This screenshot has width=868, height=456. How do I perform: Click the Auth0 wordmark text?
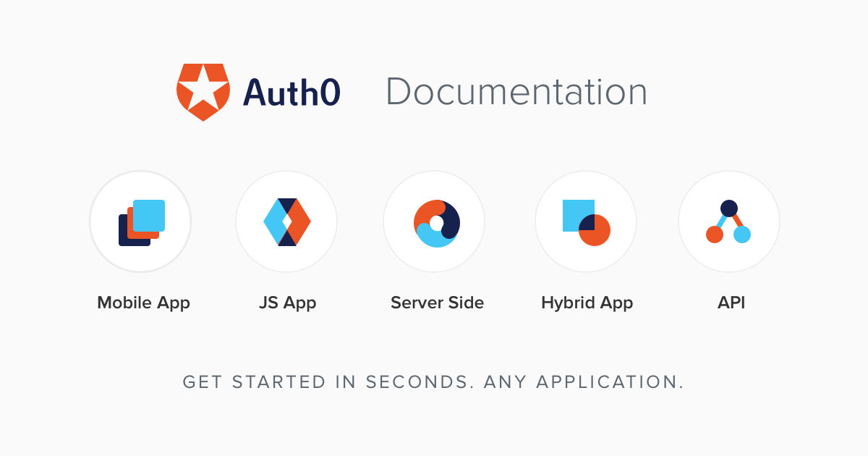pos(292,92)
